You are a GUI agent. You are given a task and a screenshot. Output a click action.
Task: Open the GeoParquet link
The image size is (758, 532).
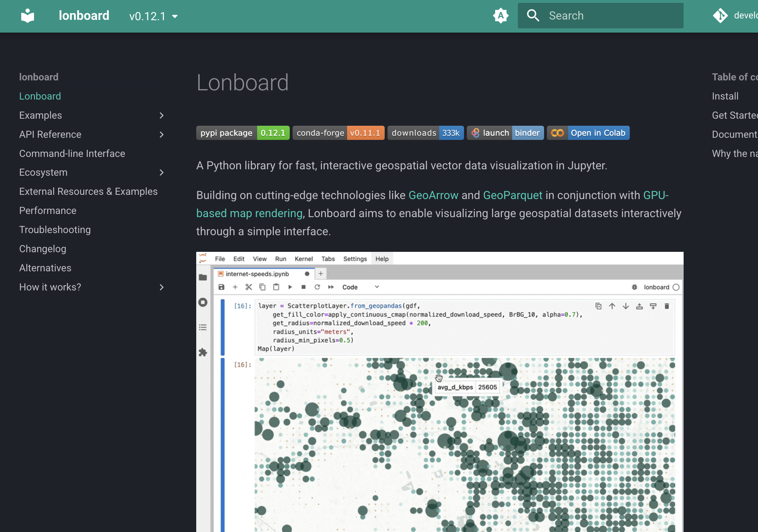[x=513, y=195]
